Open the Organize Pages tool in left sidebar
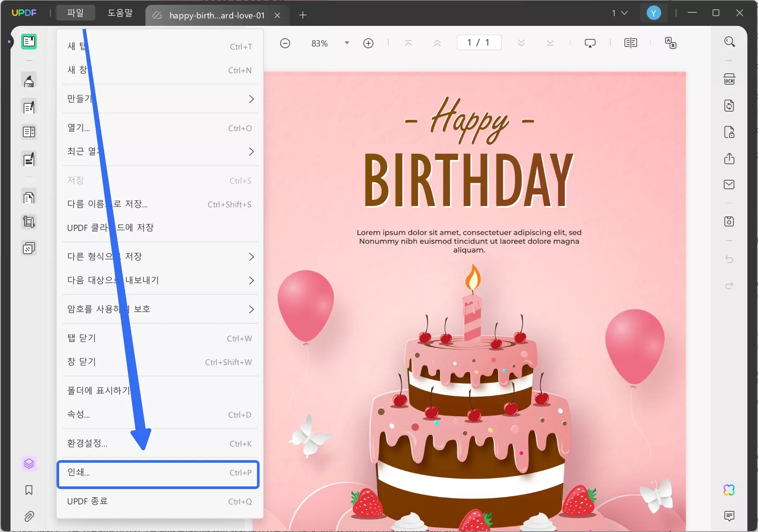The height and width of the screenshot is (532, 758). pyautogui.click(x=29, y=198)
